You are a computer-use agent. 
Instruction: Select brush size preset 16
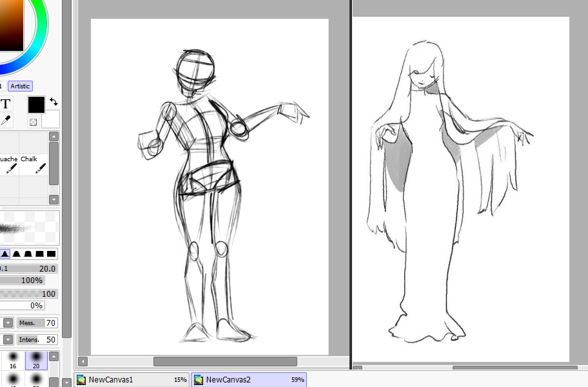coord(13,359)
